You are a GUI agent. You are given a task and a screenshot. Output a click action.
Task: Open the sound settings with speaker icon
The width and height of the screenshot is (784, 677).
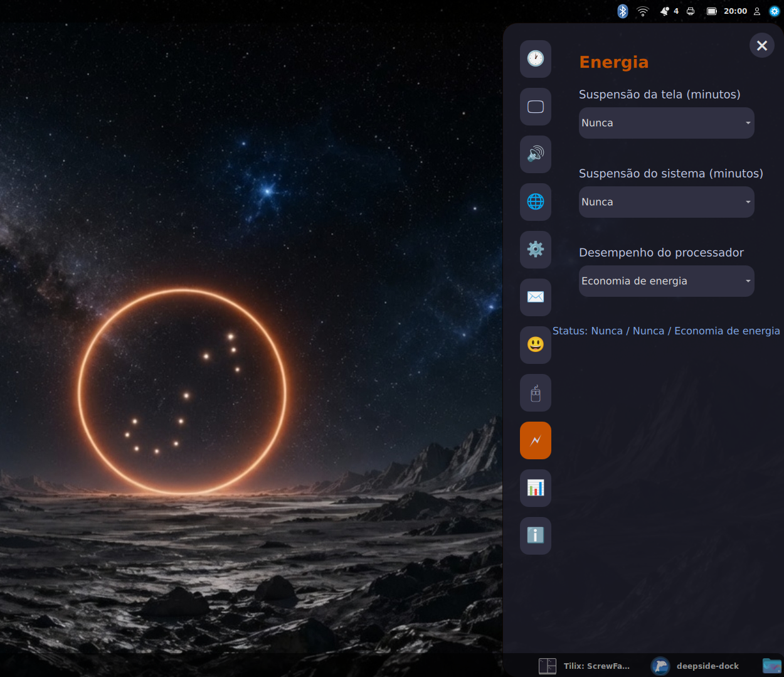coord(536,154)
